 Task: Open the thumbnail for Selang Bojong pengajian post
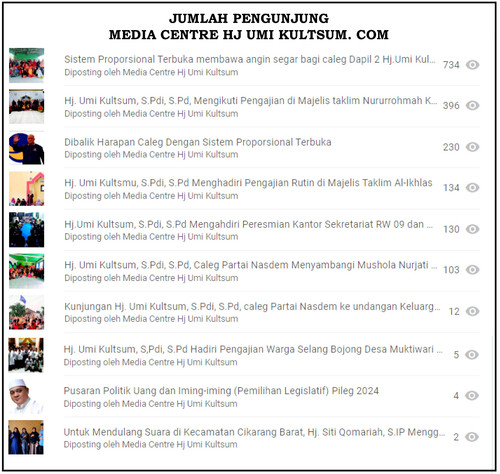coord(26,355)
